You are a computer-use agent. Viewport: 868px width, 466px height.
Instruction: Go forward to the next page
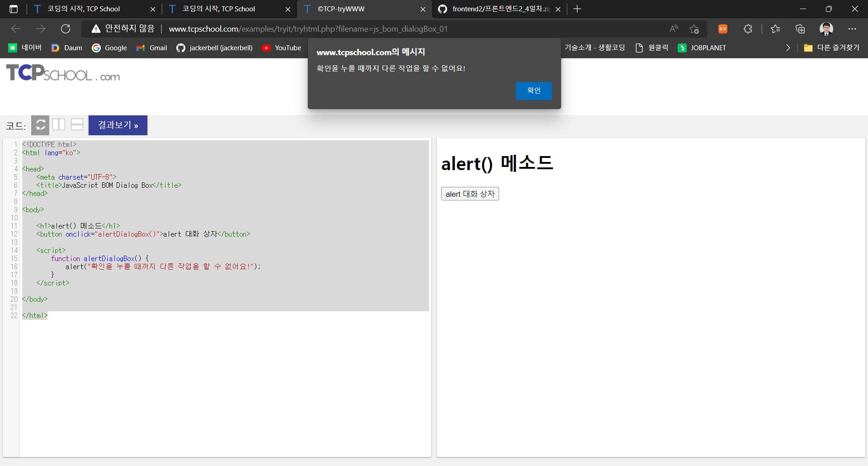(41, 29)
